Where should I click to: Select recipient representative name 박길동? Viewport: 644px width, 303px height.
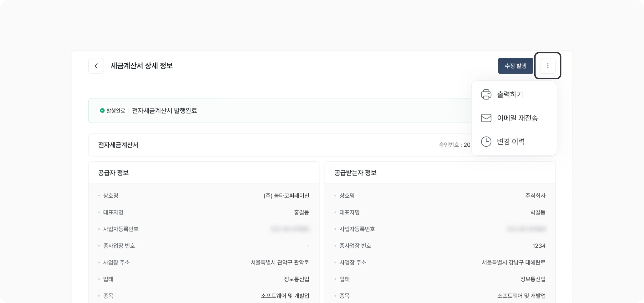click(538, 212)
